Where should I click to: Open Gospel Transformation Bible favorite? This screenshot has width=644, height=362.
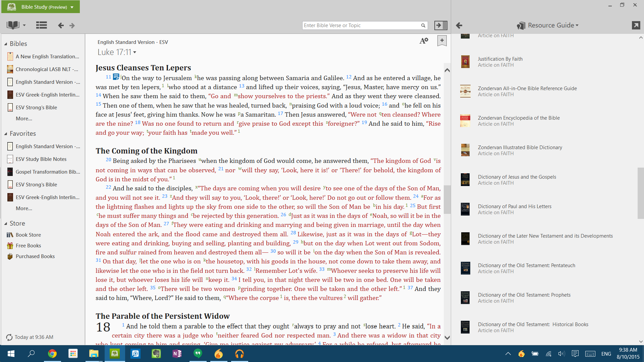click(x=44, y=172)
